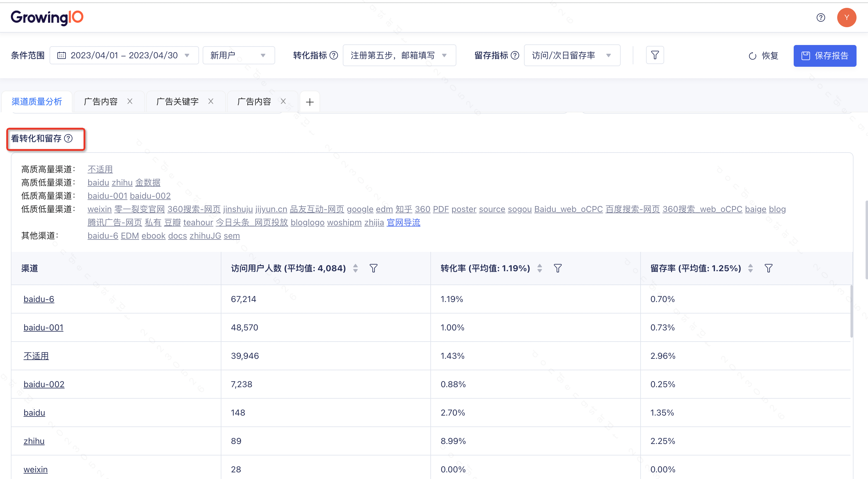The image size is (868, 479).
Task: Open jinshuju channel link
Action: pos(238,209)
